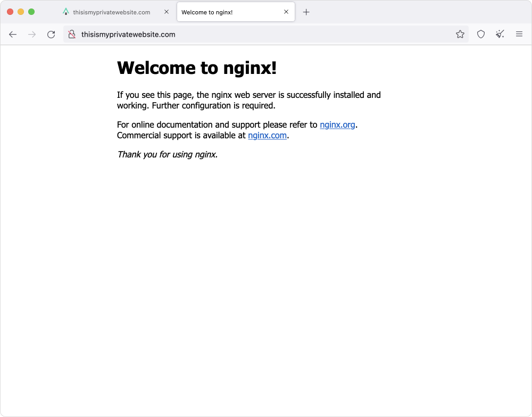Focus the address bar URL field
Image resolution: width=532 pixels, height=417 pixels.
pos(266,34)
